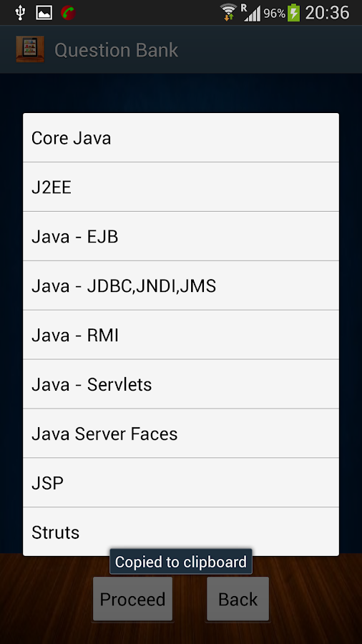Tap the green battery charging icon
This screenshot has width=362, height=644.
point(293,12)
